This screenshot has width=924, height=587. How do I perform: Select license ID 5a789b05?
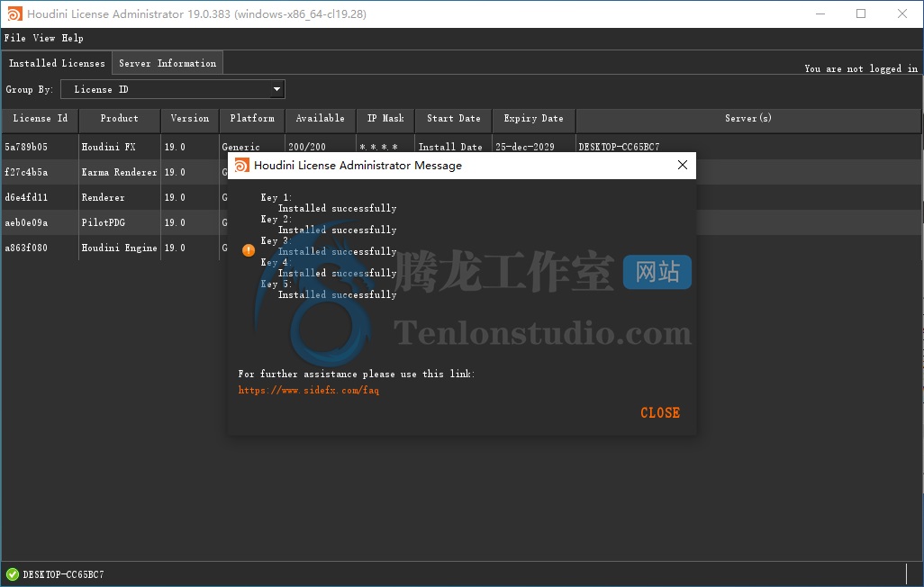click(26, 147)
